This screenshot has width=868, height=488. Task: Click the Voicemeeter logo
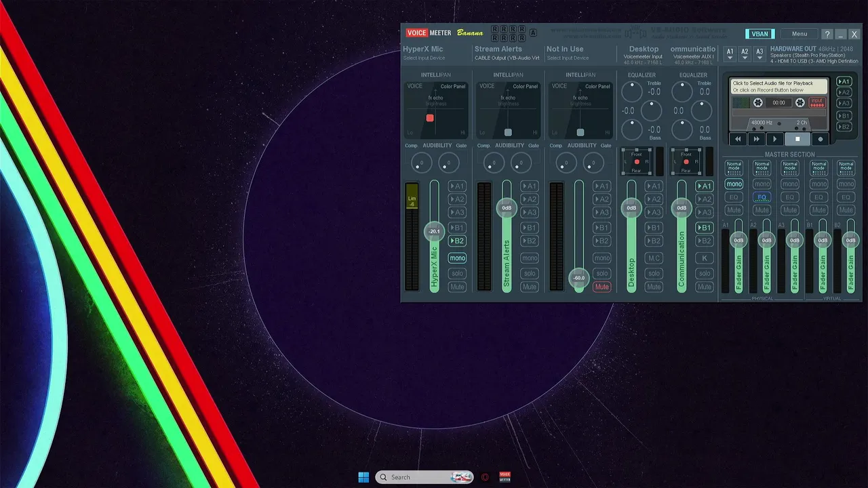444,33
